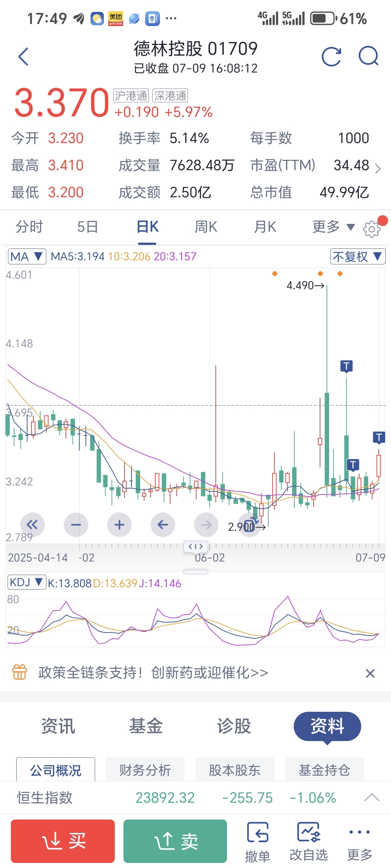Tap the 成交量 7628.48万 value
391x868 pixels.
click(x=202, y=165)
